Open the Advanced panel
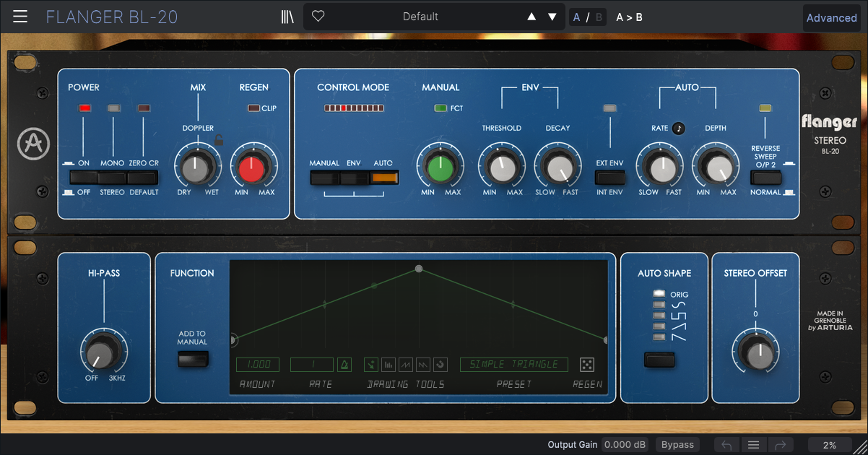Image resolution: width=868 pixels, height=455 pixels. click(831, 18)
